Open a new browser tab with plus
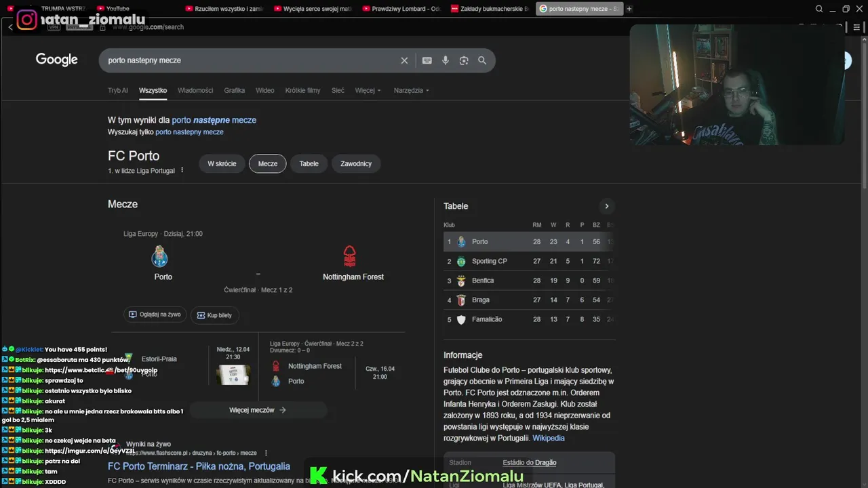This screenshot has width=868, height=488. [x=629, y=9]
